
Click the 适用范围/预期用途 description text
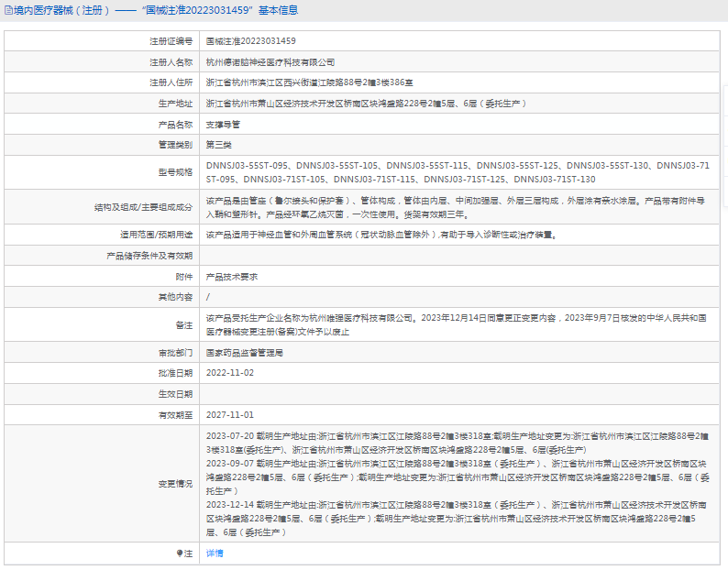click(x=381, y=235)
